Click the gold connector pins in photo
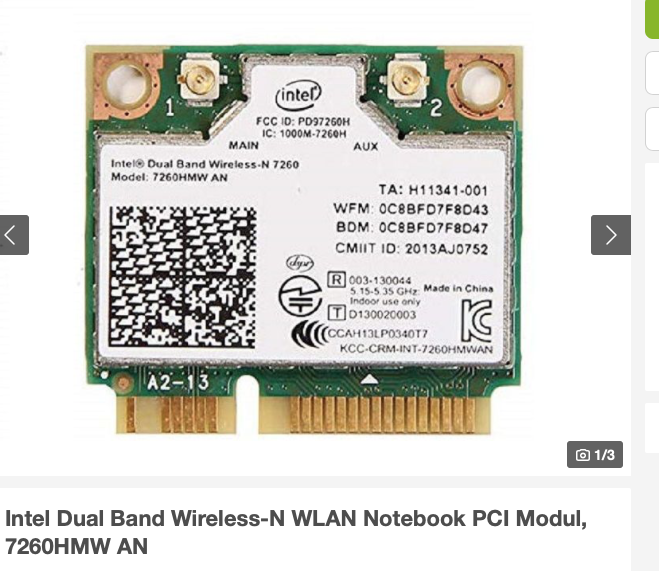The height and width of the screenshot is (571, 659). point(303,415)
